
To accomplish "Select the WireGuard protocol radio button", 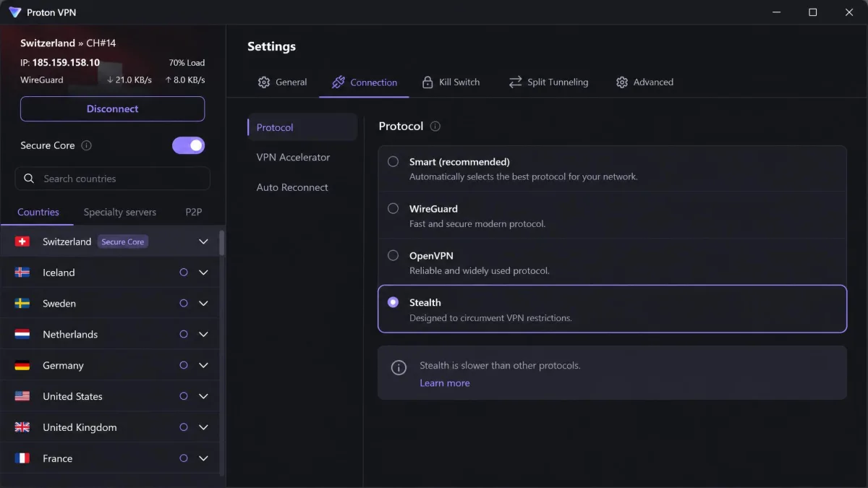I will click(x=393, y=208).
